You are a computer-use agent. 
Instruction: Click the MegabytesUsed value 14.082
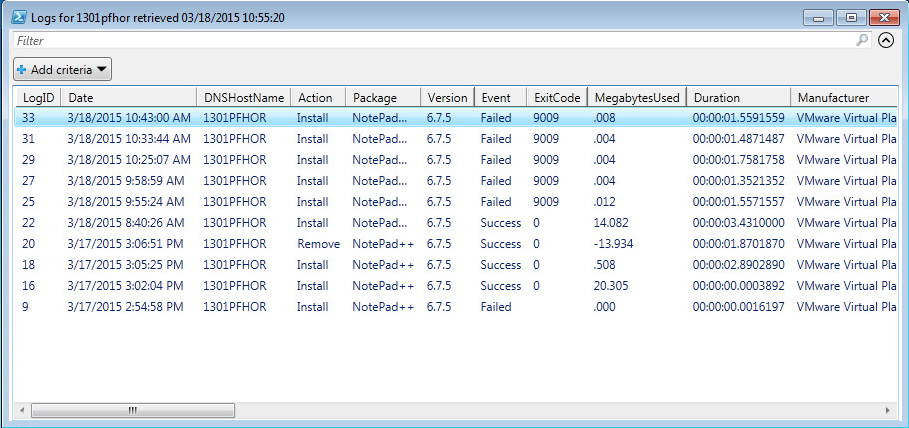pos(611,223)
